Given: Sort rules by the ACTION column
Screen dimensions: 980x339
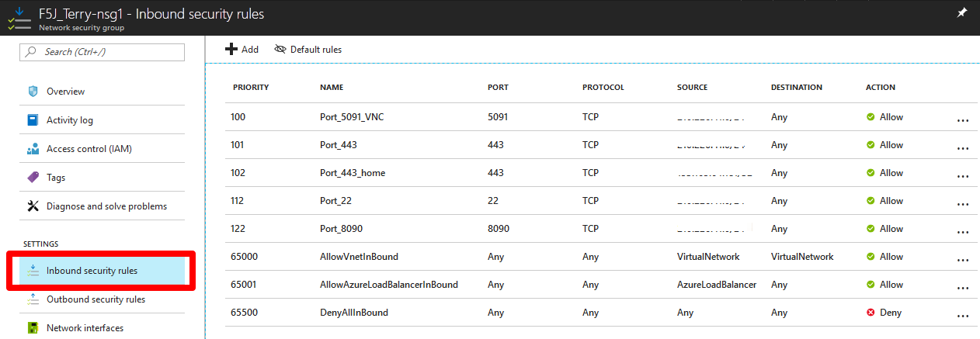Looking at the screenshot, I should point(881,88).
